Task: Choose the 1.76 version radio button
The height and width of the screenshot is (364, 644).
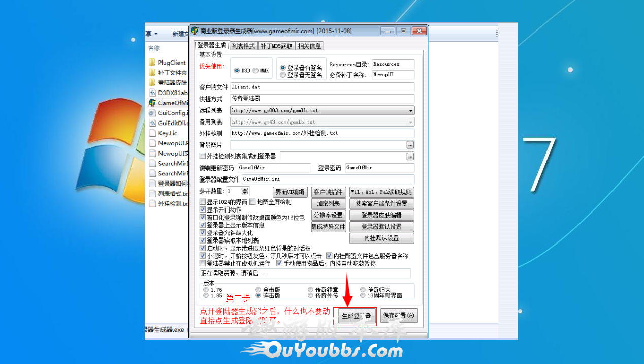Action: (x=206, y=290)
